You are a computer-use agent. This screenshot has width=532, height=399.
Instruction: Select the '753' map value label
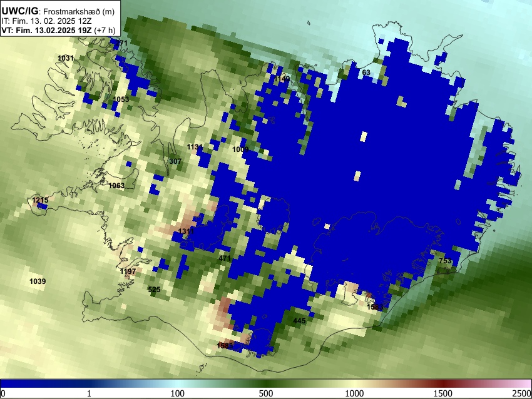(445, 261)
